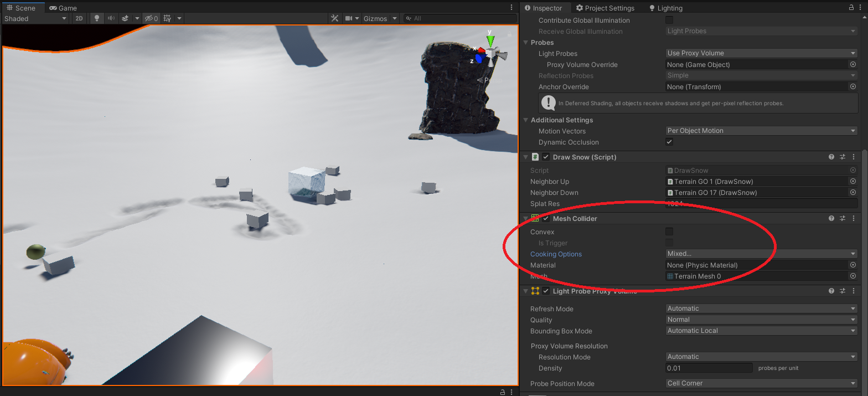Switch to the Game tab

tap(63, 8)
